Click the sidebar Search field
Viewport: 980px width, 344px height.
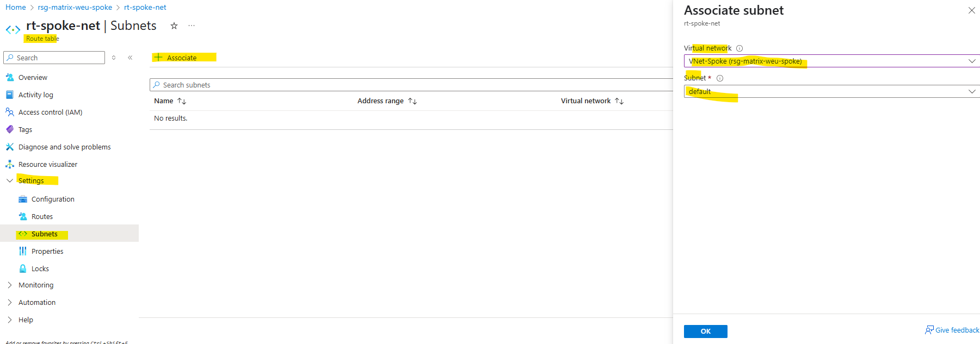[54, 58]
